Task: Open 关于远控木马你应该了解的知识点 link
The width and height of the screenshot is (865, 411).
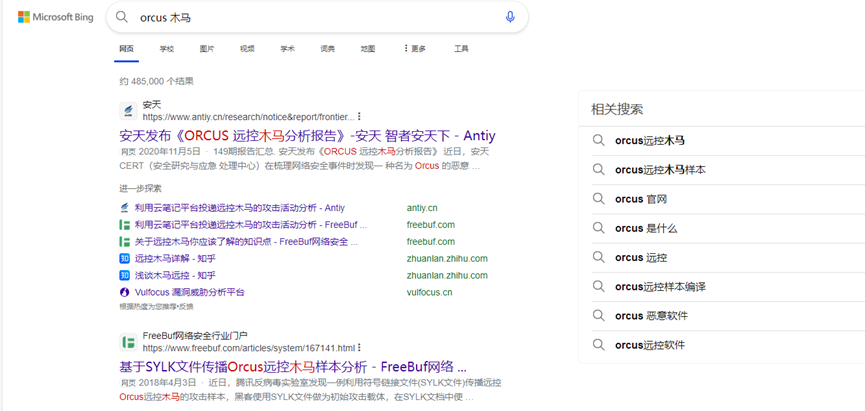Action: 247,242
